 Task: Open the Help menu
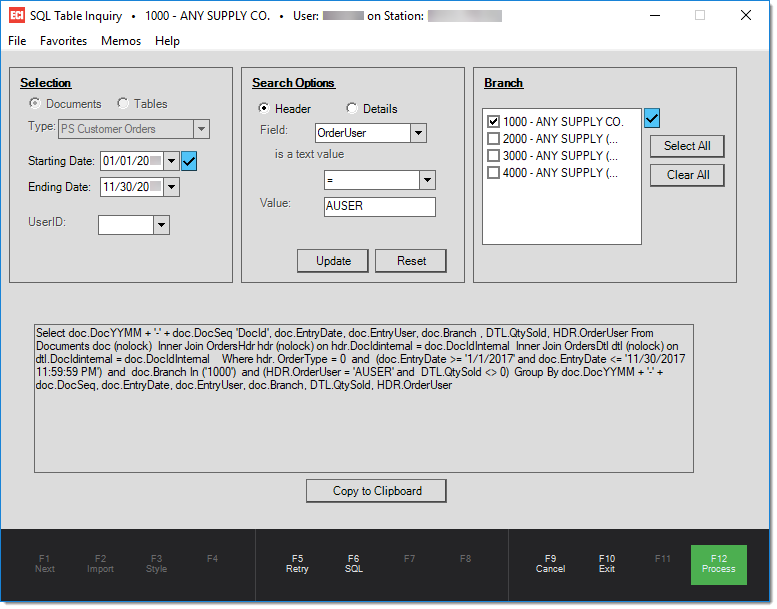pyautogui.click(x=167, y=41)
